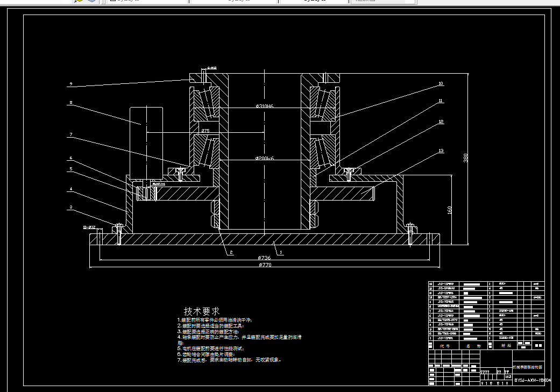
Task: Pick part balloon number 13
Action: [441, 151]
